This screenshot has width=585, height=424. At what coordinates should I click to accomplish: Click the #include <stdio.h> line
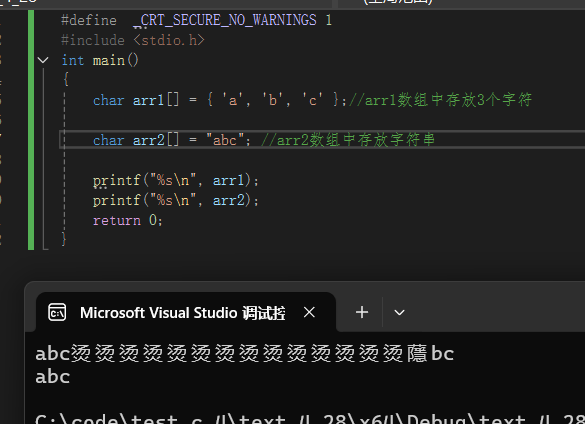pos(133,40)
